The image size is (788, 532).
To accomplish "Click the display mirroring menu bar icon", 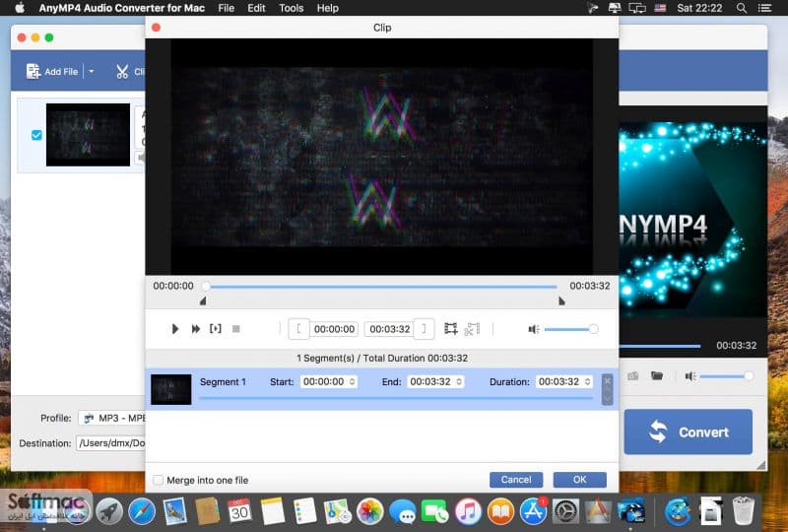I will 636,8.
